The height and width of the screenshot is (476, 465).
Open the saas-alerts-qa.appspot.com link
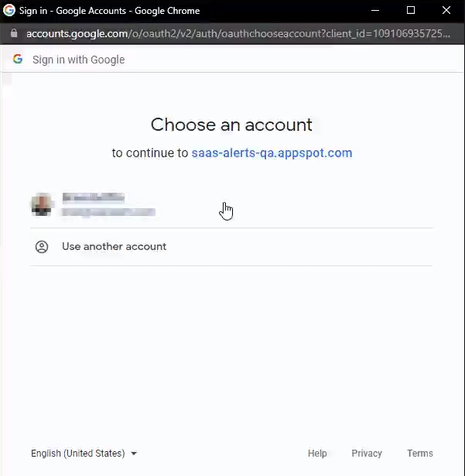(272, 153)
